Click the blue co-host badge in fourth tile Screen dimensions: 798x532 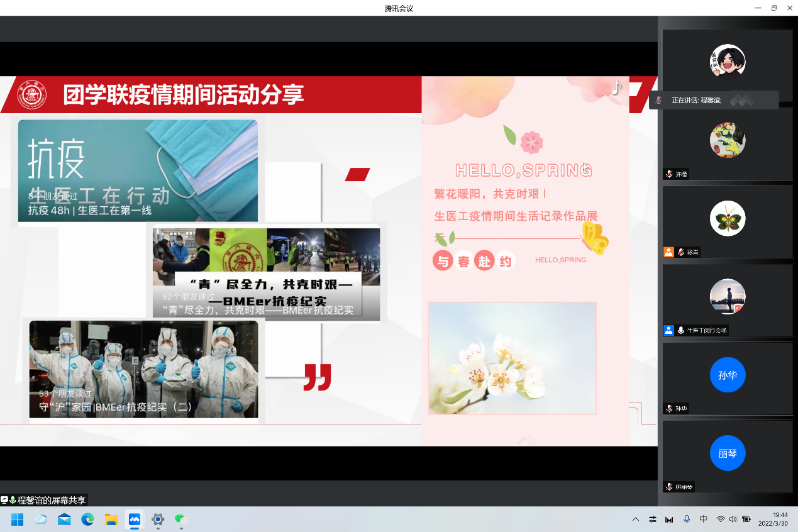tap(668, 330)
